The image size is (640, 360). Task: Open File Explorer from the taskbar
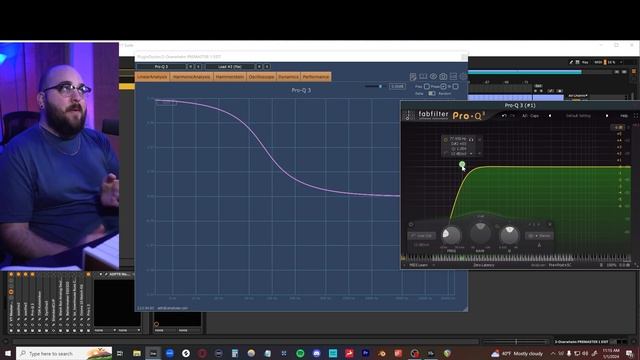tap(137, 353)
